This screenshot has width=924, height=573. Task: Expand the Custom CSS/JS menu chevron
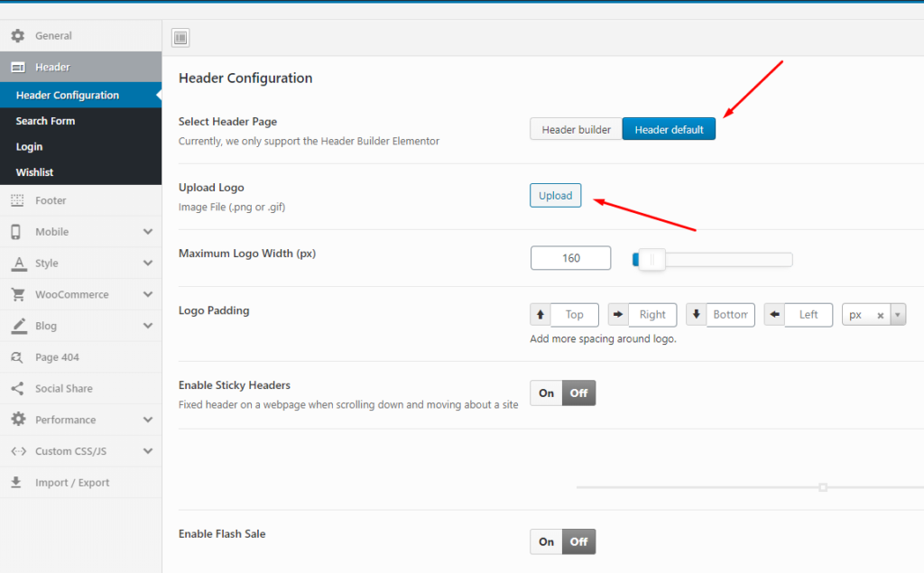[x=148, y=451]
